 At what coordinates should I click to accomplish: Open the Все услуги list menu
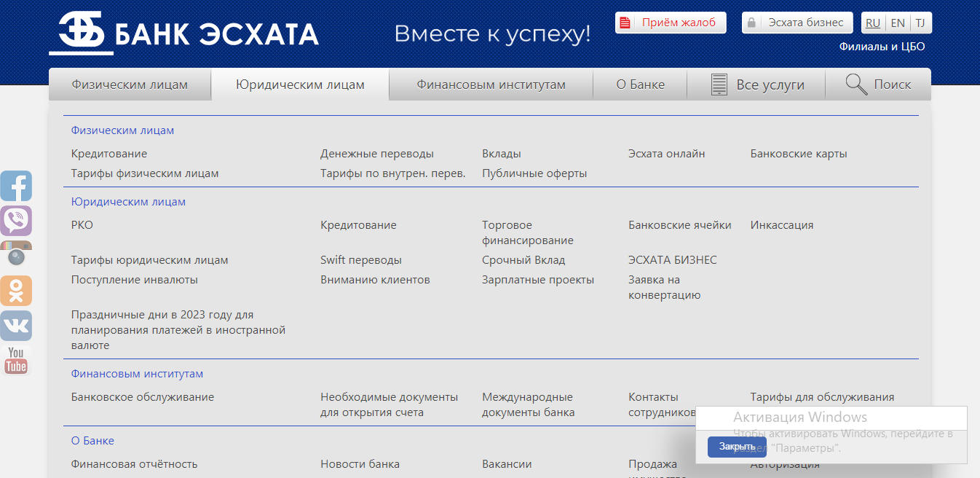click(757, 85)
